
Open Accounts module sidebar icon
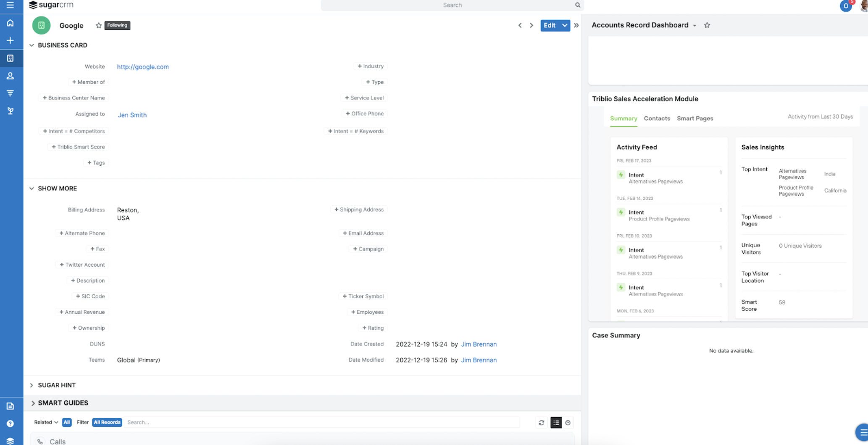tap(10, 58)
